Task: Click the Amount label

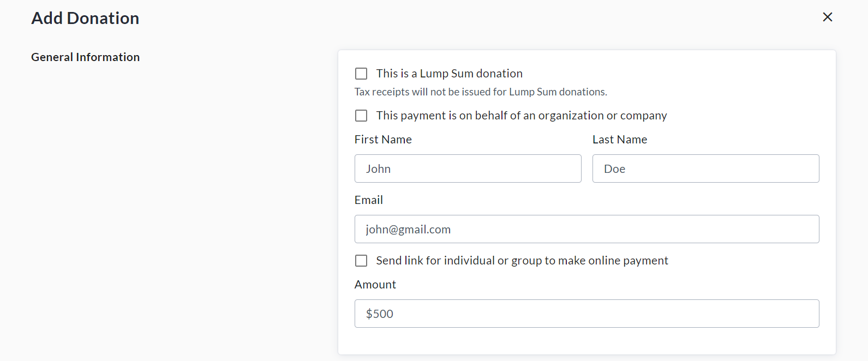Action: pyautogui.click(x=375, y=285)
